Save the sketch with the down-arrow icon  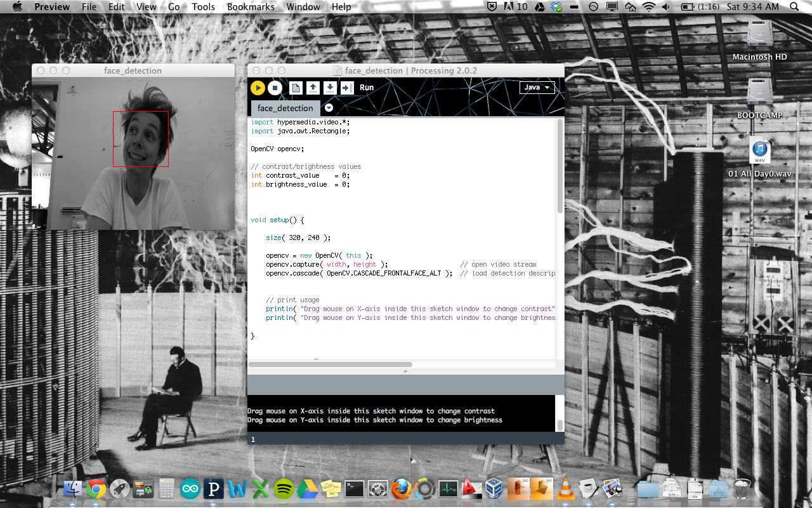tap(330, 88)
